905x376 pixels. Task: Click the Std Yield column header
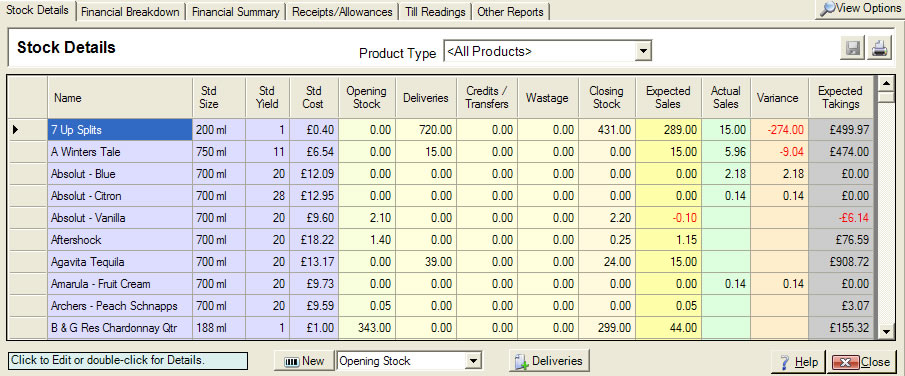pyautogui.click(x=268, y=98)
